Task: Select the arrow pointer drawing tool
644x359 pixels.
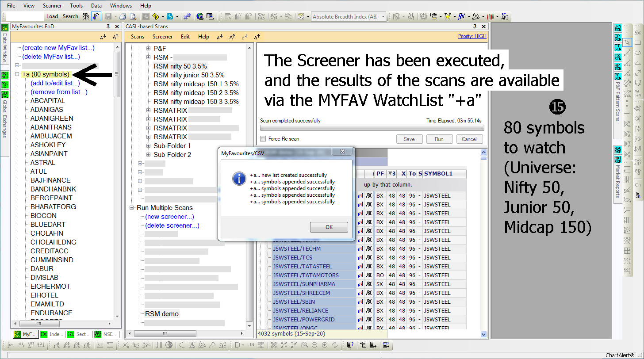Action: point(627,42)
